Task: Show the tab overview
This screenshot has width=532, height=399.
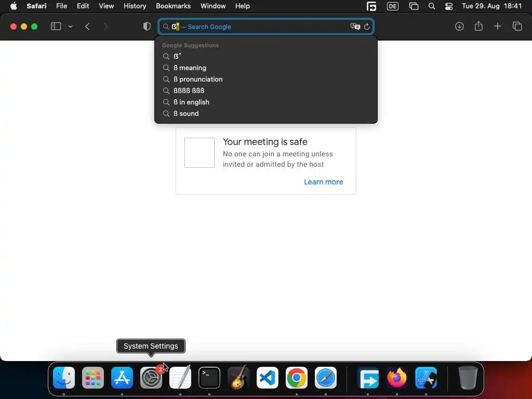Action: tap(517, 26)
